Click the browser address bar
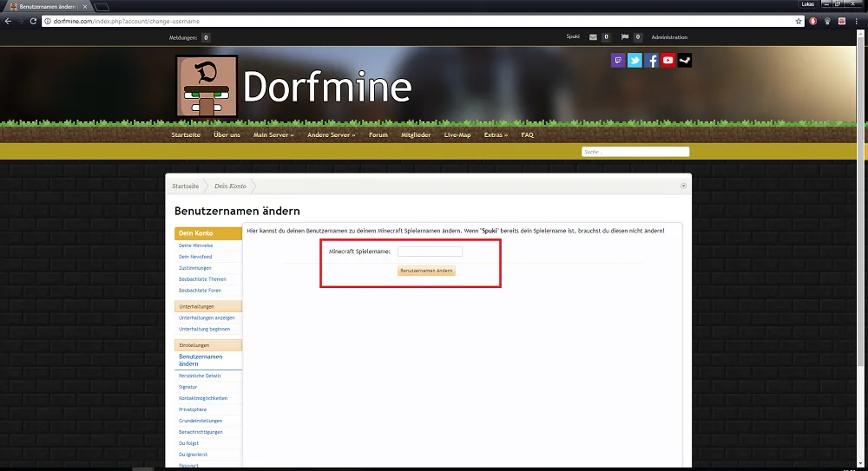Image resolution: width=868 pixels, height=471 pixels. [421, 21]
